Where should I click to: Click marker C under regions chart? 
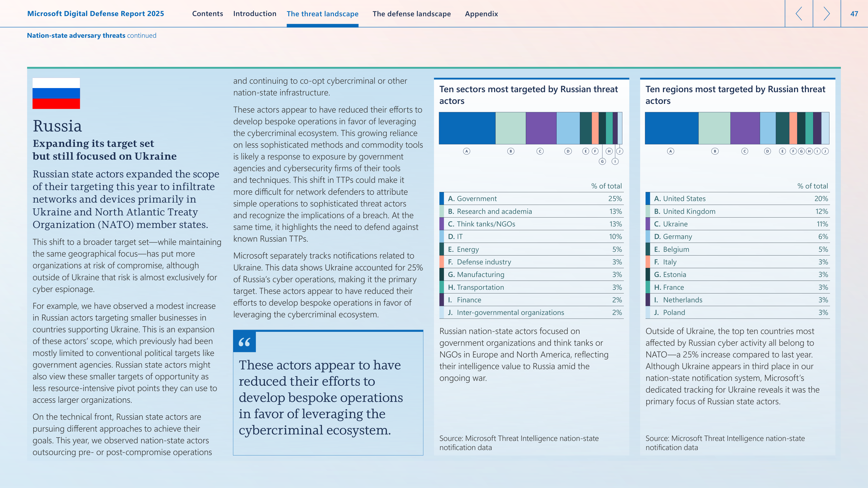click(745, 151)
